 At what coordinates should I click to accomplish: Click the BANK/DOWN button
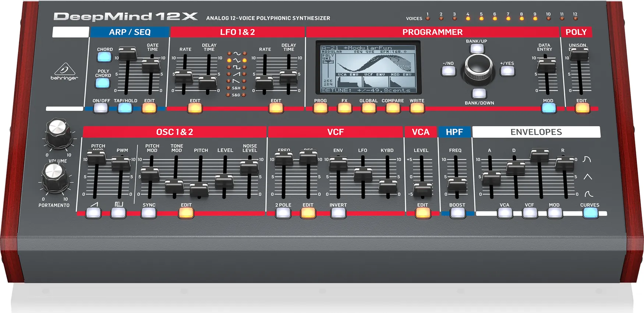479,94
